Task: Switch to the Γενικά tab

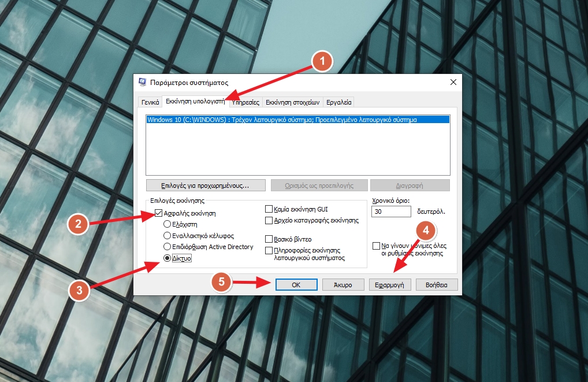Action: pyautogui.click(x=150, y=101)
